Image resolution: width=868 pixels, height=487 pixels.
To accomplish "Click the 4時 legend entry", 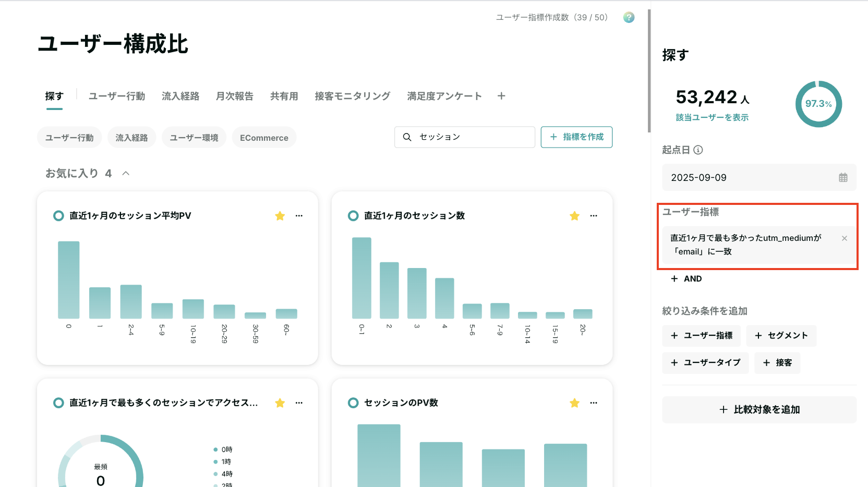I will [223, 474].
